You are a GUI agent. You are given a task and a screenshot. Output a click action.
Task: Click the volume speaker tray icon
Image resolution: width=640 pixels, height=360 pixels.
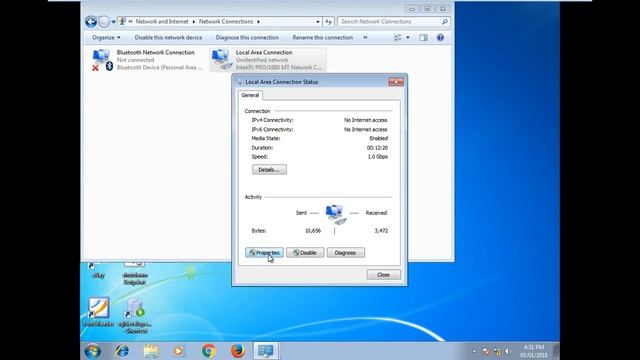[x=508, y=351]
